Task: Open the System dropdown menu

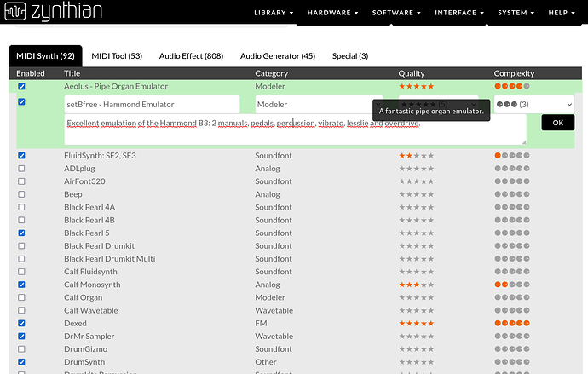Action: pos(516,13)
